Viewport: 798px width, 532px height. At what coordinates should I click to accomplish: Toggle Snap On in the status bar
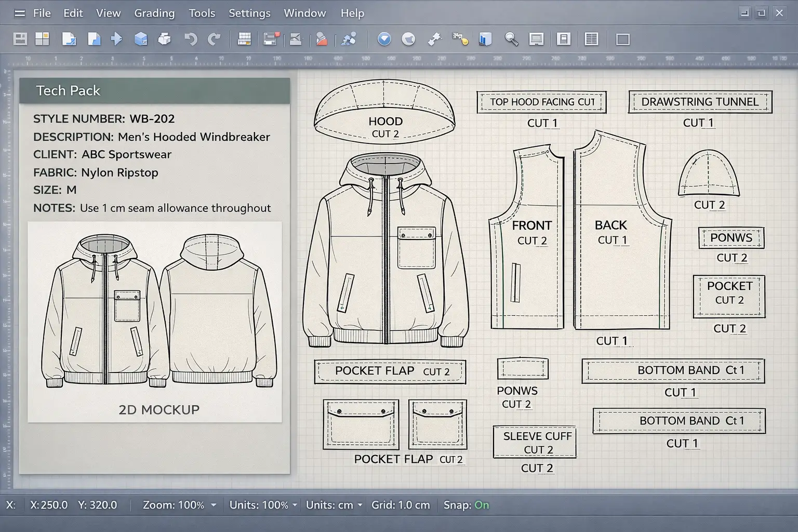pyautogui.click(x=481, y=505)
